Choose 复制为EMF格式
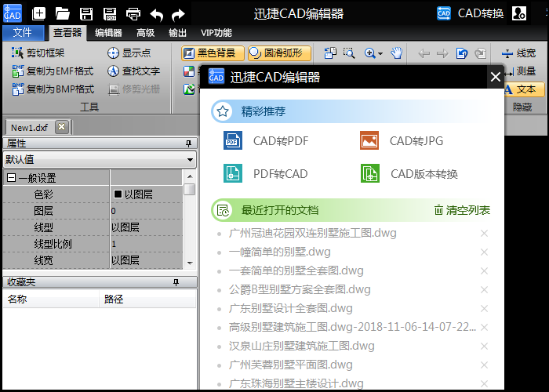This screenshot has width=549, height=392. 53,71
